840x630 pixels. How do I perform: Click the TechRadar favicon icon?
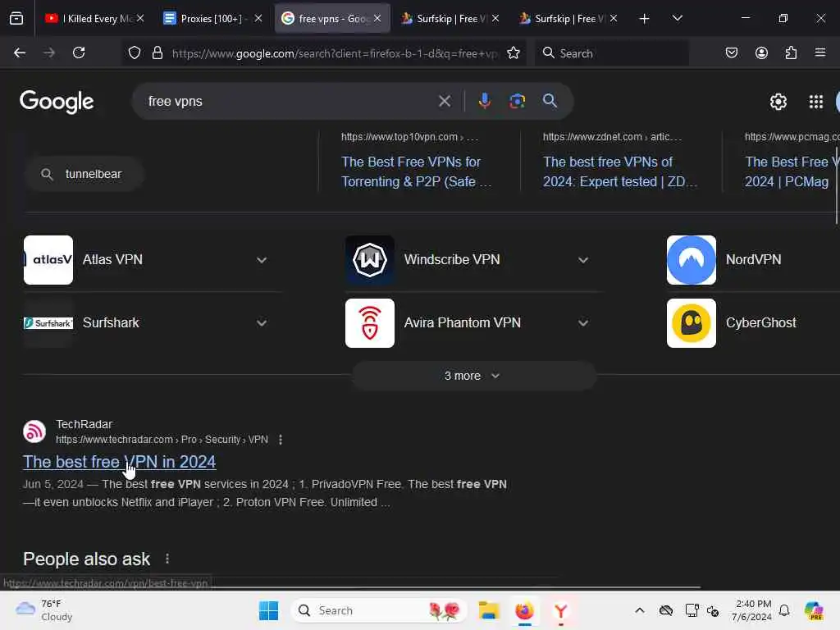[x=34, y=431]
